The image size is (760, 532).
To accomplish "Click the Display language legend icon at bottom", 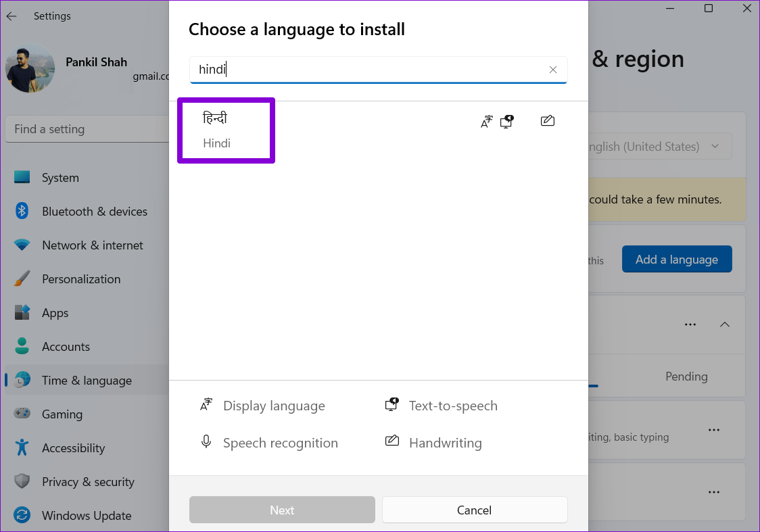I will click(206, 404).
